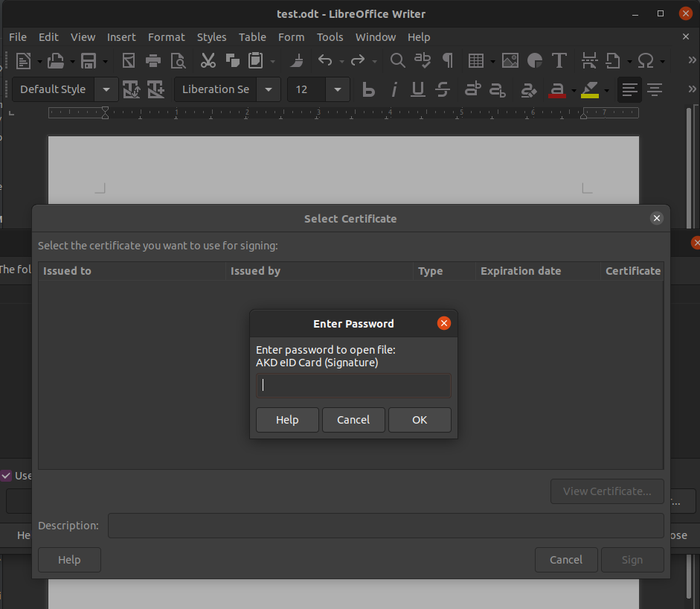
Task: Apply yellow highlighting color swatch
Action: click(x=590, y=91)
